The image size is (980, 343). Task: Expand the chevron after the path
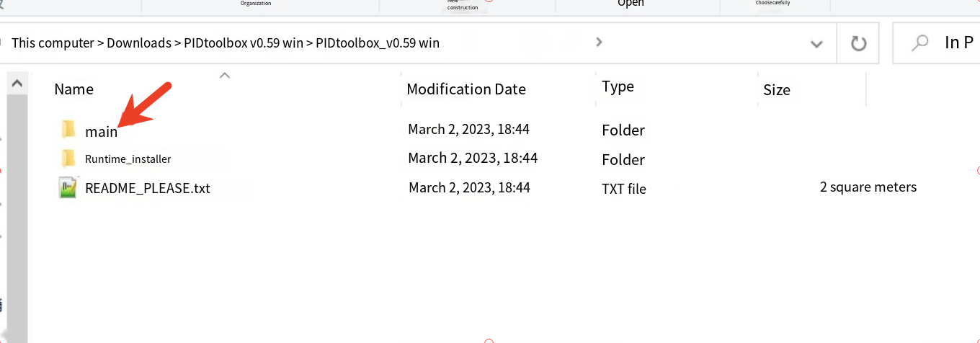pos(599,43)
